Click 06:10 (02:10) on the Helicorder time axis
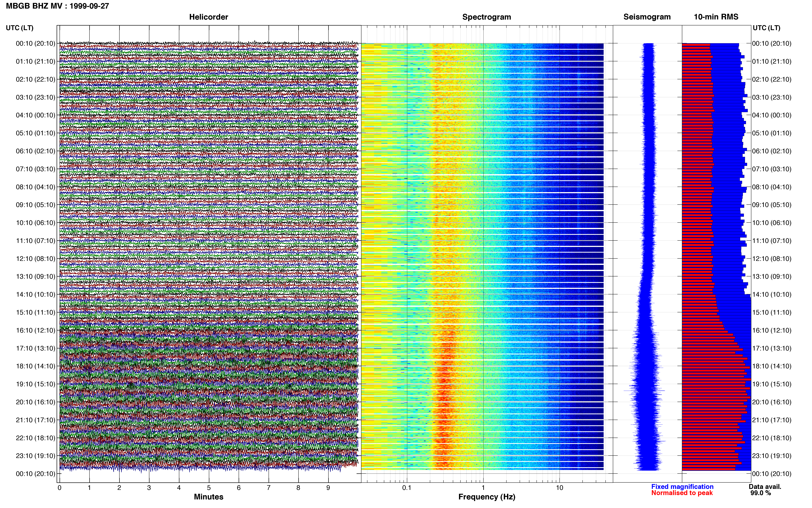 (x=36, y=151)
